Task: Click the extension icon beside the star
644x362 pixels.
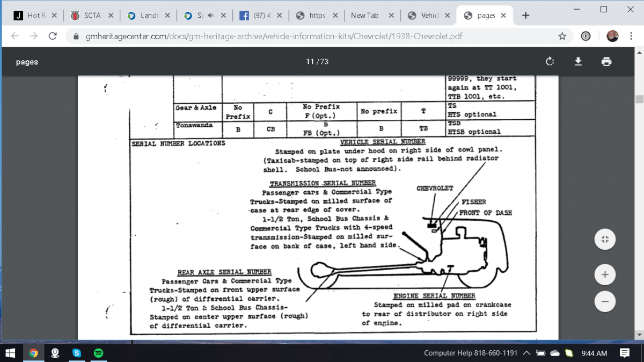Action: click(x=586, y=37)
